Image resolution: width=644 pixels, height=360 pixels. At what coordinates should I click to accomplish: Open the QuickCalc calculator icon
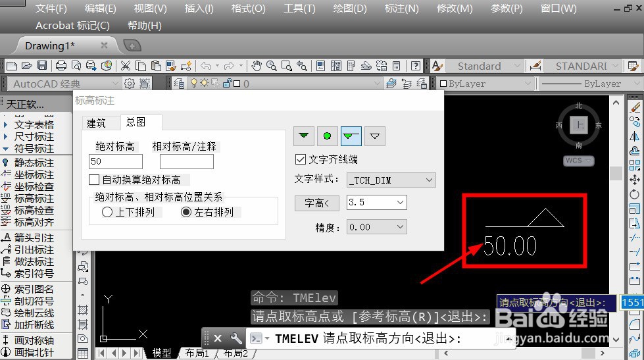tap(397, 66)
